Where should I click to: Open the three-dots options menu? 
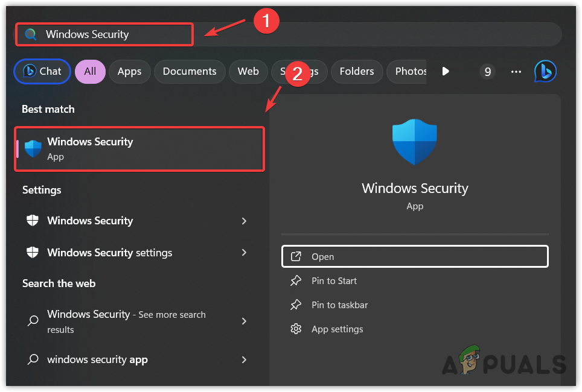coord(516,72)
